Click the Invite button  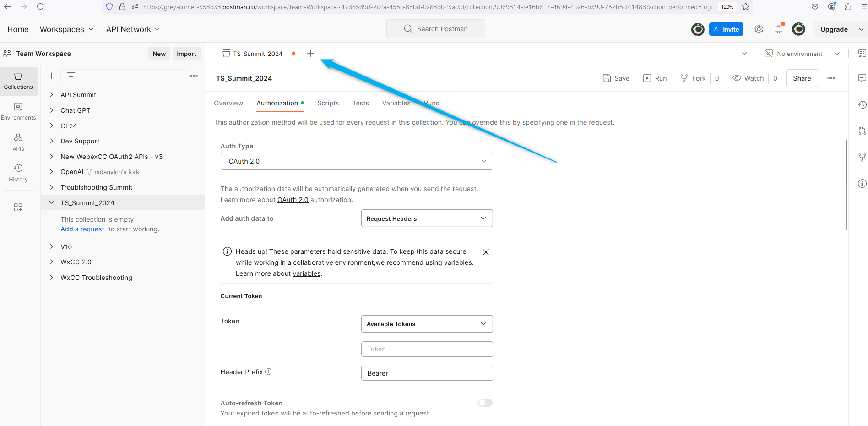coord(726,29)
